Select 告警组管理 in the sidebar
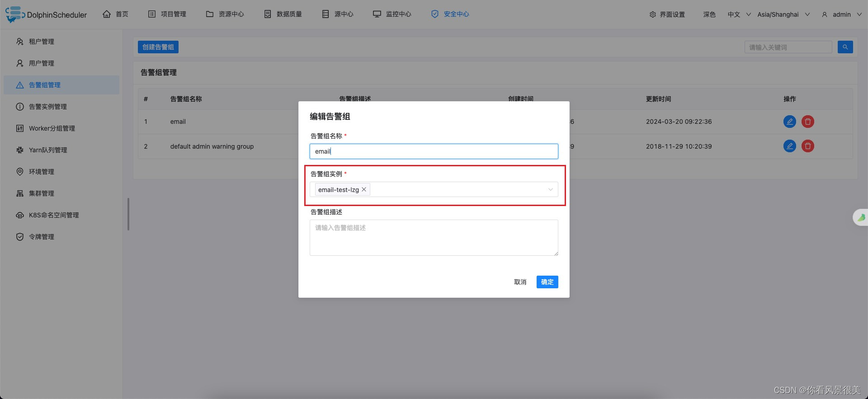Screen dimensions: 868x399 pyautogui.click(x=61, y=85)
